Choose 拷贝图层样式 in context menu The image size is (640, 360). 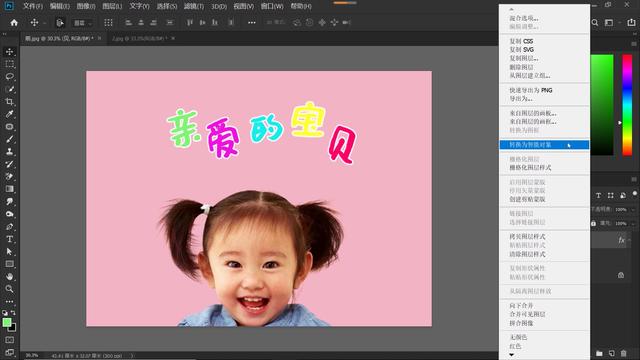tap(527, 236)
